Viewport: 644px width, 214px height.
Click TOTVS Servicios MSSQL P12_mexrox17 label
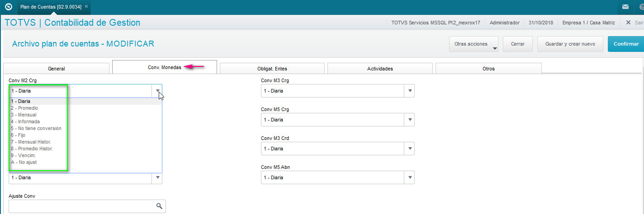point(436,23)
